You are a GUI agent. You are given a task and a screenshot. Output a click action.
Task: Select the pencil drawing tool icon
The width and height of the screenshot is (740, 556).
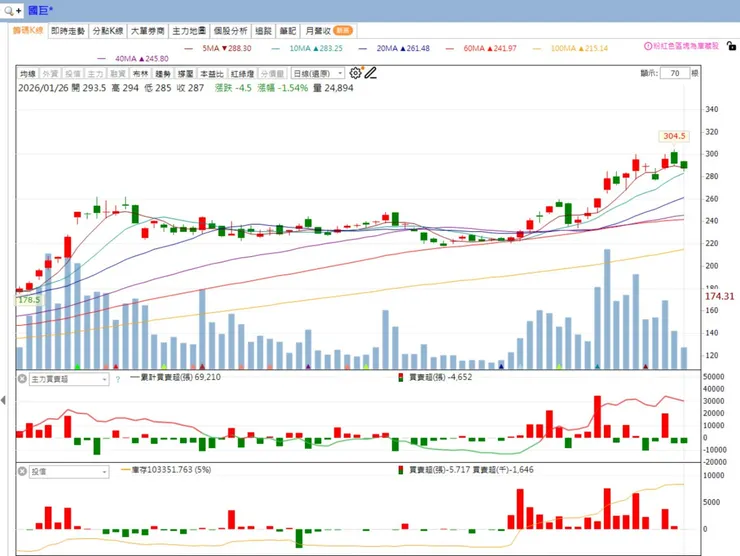(x=370, y=73)
